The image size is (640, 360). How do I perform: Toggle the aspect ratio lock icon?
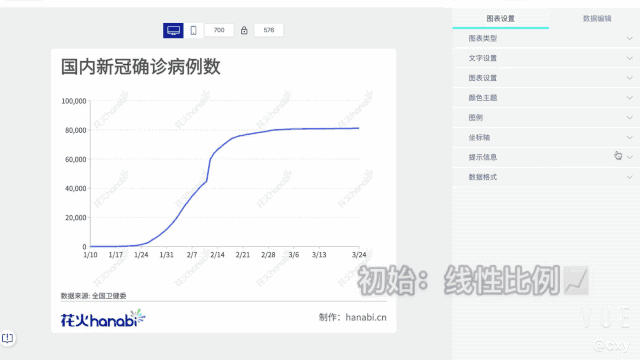pos(244,30)
